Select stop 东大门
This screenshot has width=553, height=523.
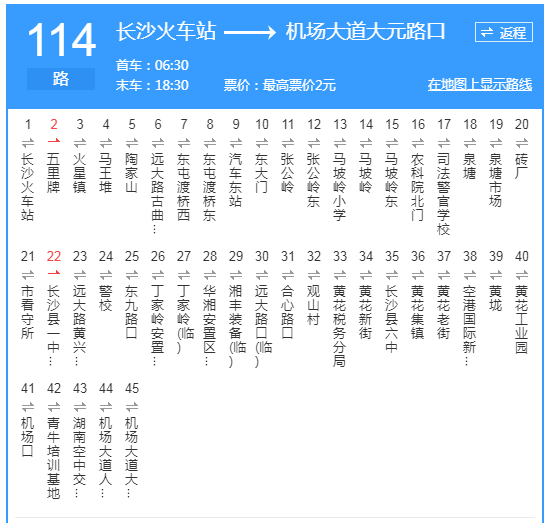pos(262,173)
